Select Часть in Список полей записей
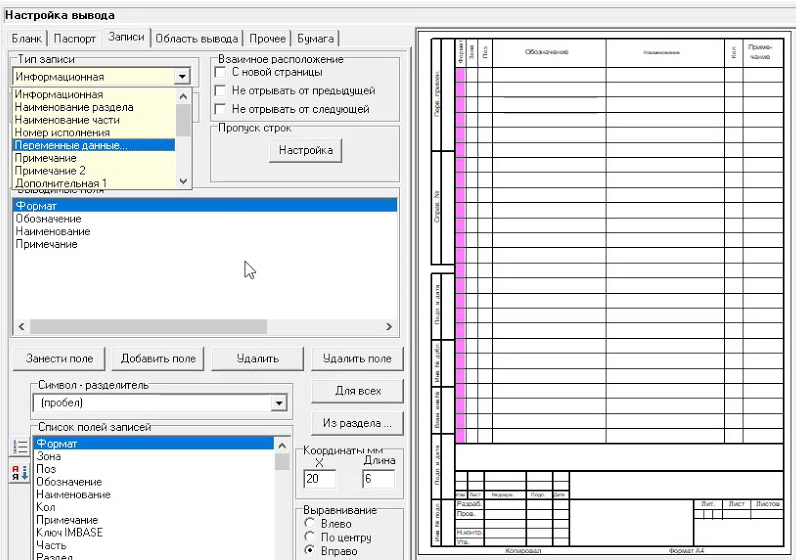The height and width of the screenshot is (560, 796). [x=154, y=545]
